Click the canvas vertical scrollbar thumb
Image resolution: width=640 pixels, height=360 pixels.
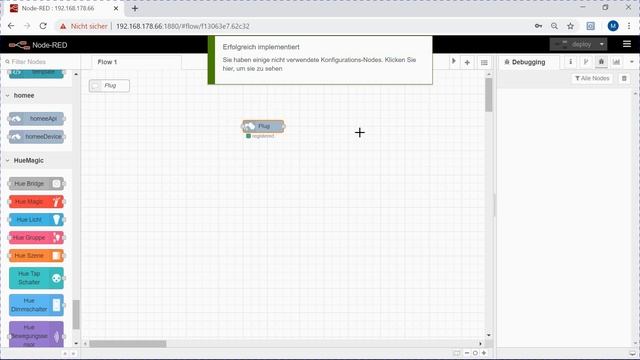489,95
